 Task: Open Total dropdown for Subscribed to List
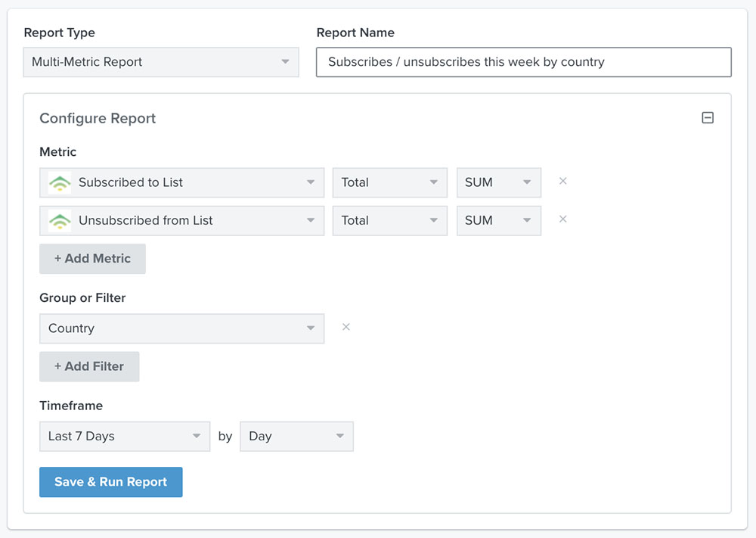[x=389, y=182]
